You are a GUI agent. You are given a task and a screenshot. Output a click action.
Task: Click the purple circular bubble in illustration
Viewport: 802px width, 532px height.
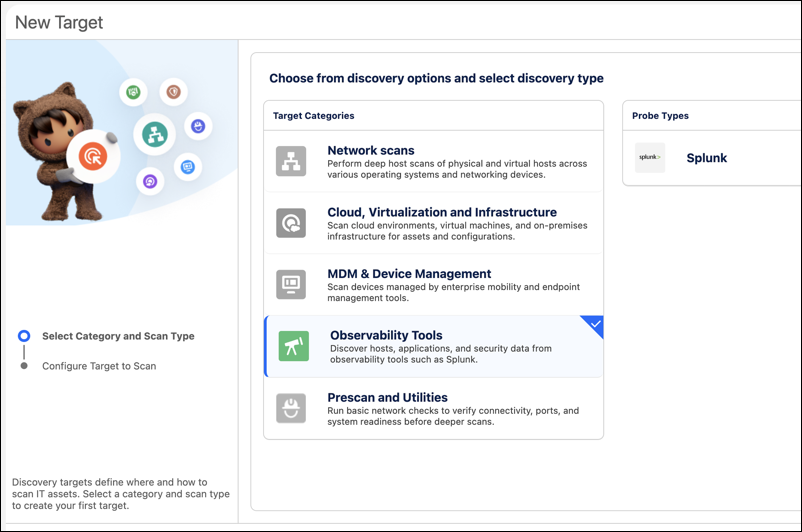[150, 181]
